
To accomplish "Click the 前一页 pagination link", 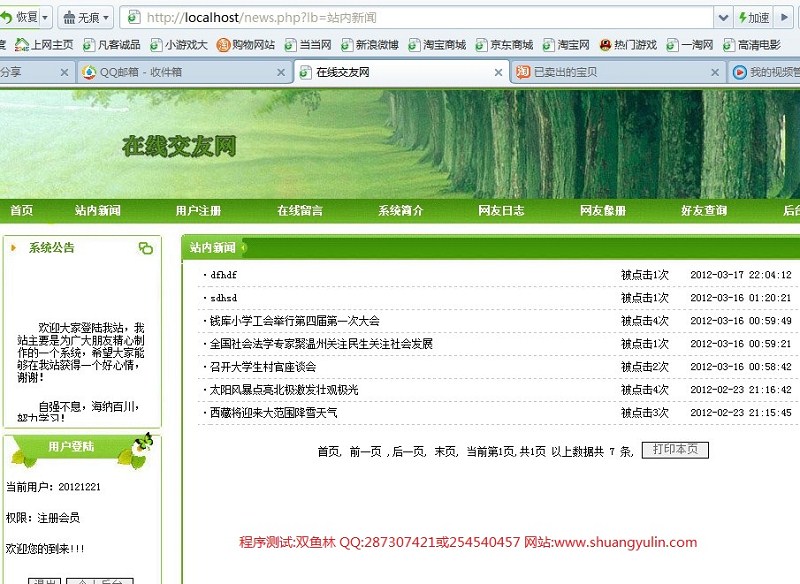I will [366, 451].
